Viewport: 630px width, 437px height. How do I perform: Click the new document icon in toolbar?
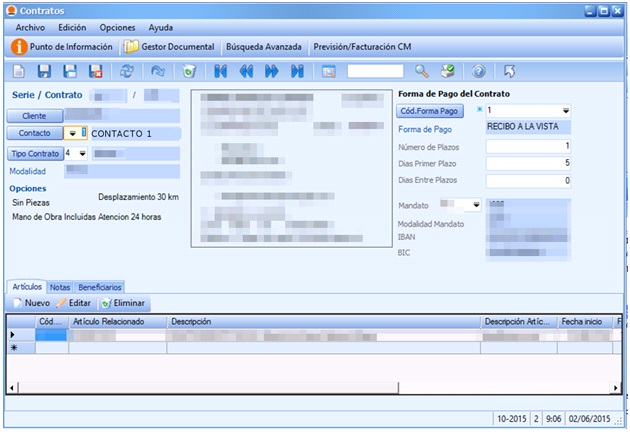pos(19,71)
